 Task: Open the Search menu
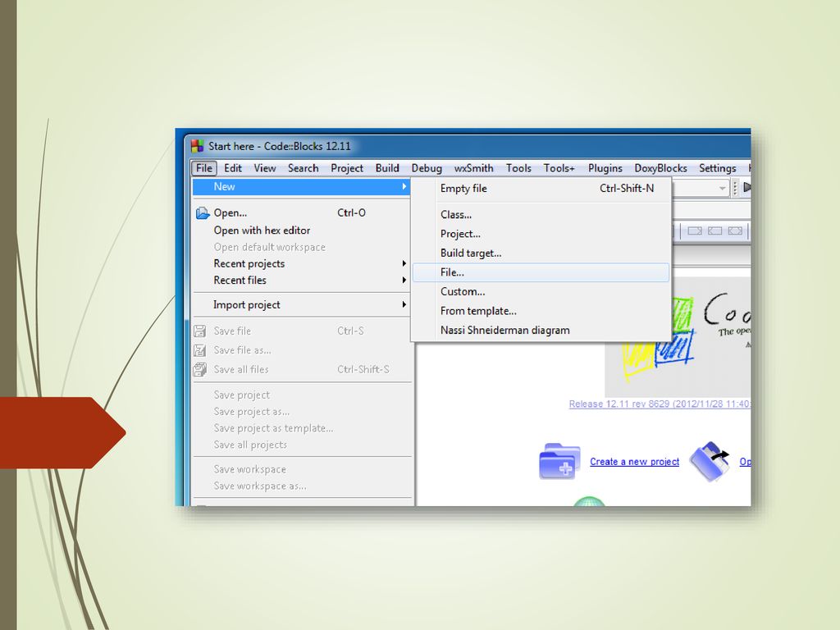pos(304,168)
